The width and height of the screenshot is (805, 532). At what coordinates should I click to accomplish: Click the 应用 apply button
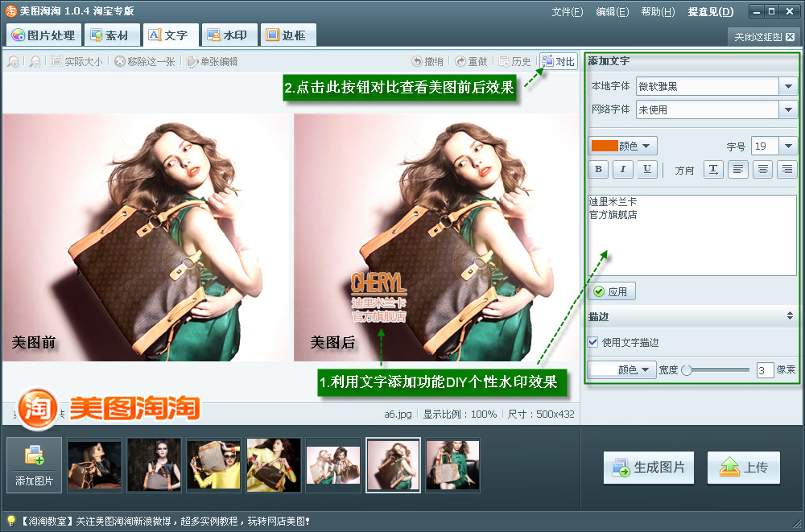(x=612, y=291)
